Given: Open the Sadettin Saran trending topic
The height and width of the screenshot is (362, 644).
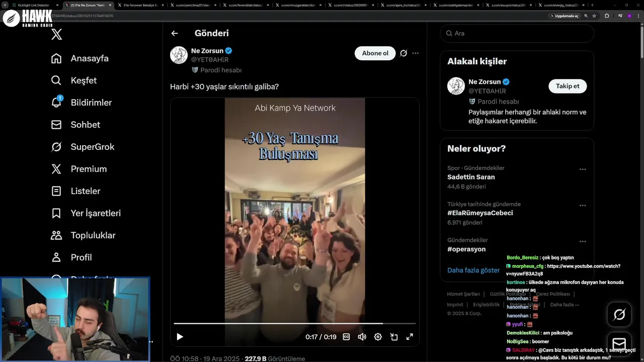Looking at the screenshot, I should 471,177.
